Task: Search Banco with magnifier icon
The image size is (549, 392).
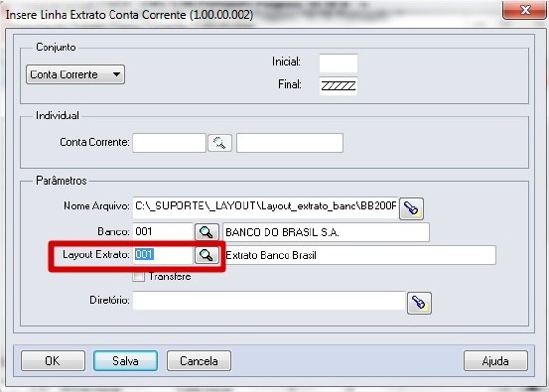Action: coord(206,232)
